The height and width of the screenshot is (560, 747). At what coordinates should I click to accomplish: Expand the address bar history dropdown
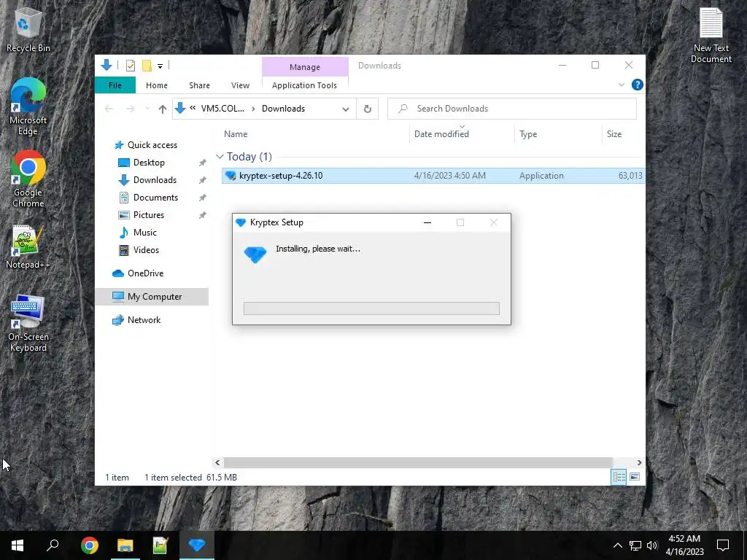point(345,109)
